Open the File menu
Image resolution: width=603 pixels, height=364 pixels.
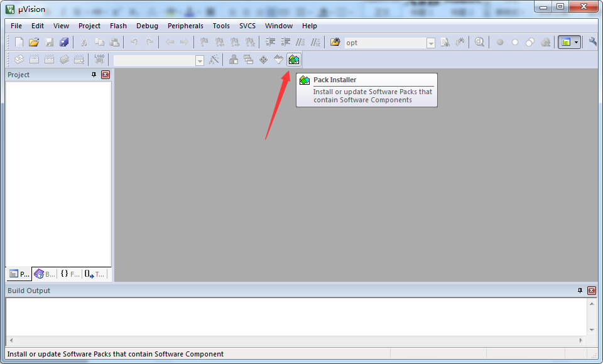pyautogui.click(x=16, y=26)
